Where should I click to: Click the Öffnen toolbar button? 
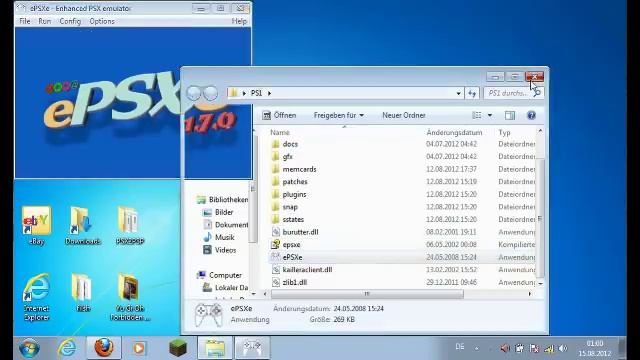(279, 116)
